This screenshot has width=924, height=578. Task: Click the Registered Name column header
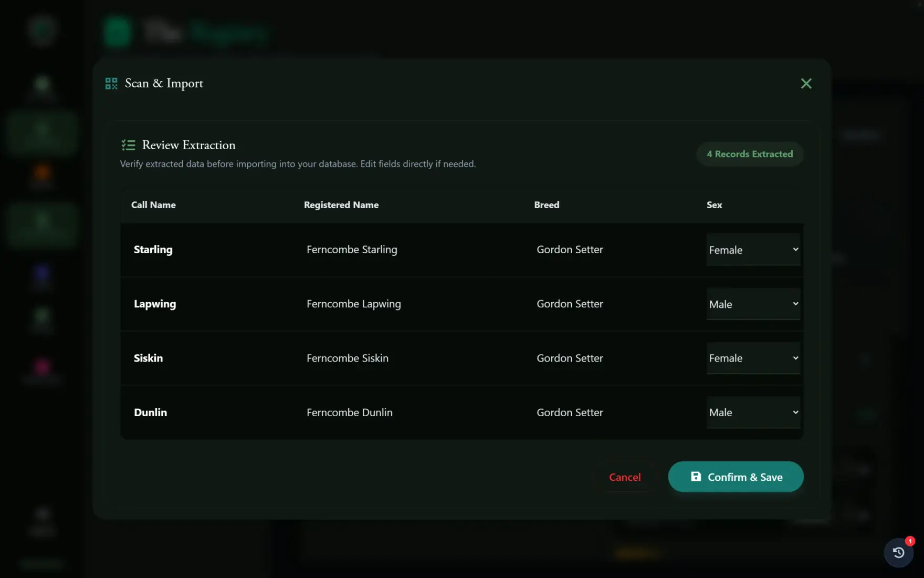click(x=341, y=205)
